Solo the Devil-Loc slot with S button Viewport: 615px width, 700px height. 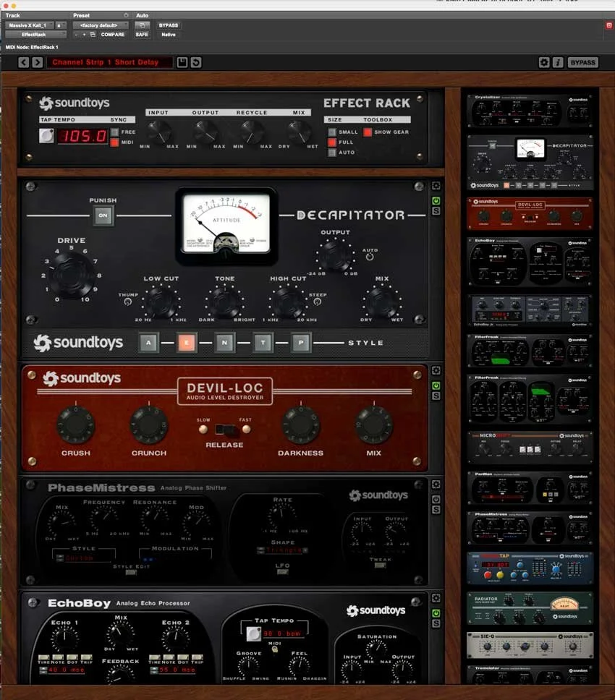coord(436,396)
